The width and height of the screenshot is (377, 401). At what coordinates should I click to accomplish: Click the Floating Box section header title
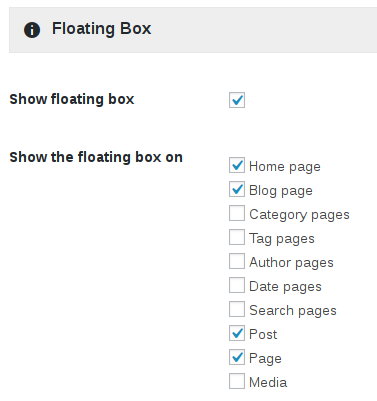[x=102, y=29]
